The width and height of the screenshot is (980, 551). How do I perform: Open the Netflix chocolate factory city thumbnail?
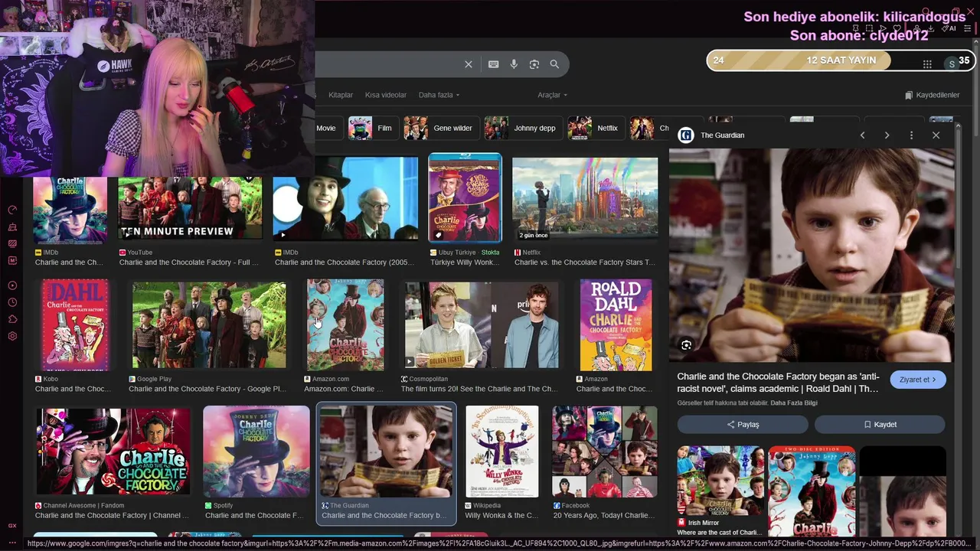[x=585, y=199]
